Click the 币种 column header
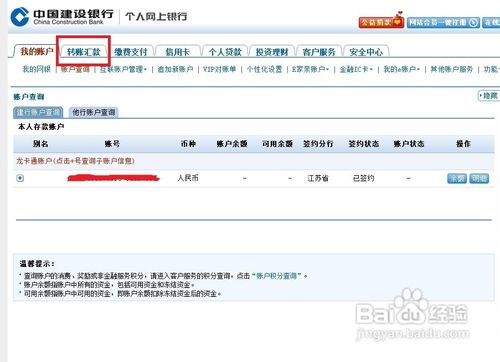This screenshot has width=500, height=362. [188, 144]
